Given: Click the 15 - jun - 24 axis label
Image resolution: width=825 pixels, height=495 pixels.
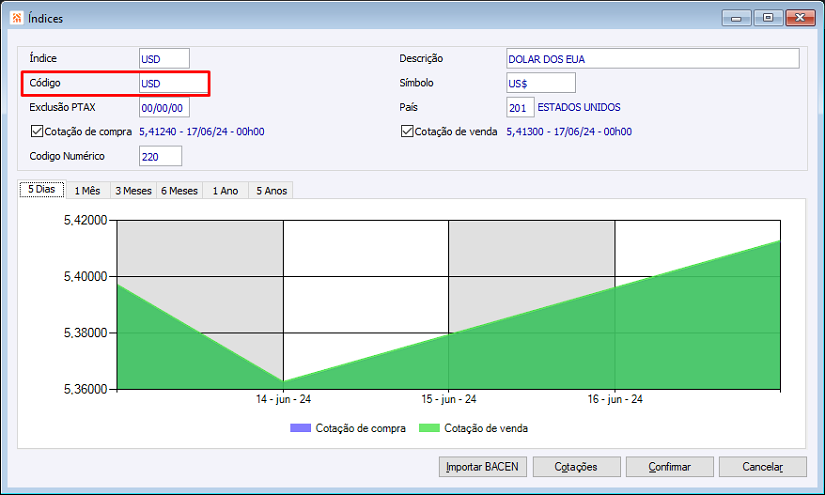Looking at the screenshot, I should (449, 399).
